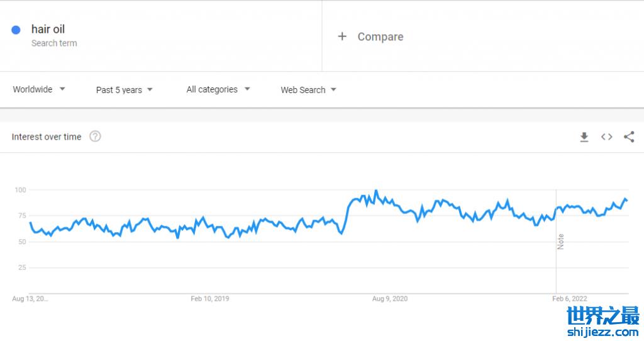The width and height of the screenshot is (644, 341).
Task: Edit the hair oil search term
Action: coord(48,29)
